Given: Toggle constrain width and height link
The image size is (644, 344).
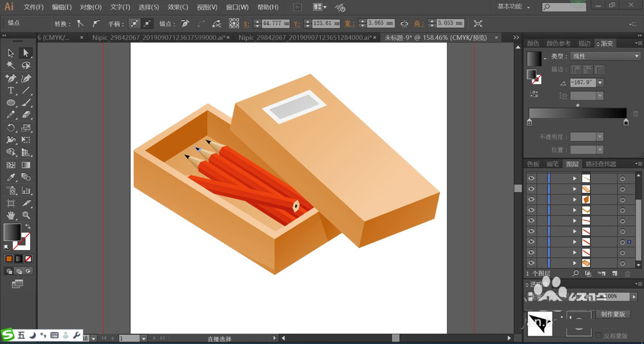Looking at the screenshot, I should pyautogui.click(x=404, y=23).
